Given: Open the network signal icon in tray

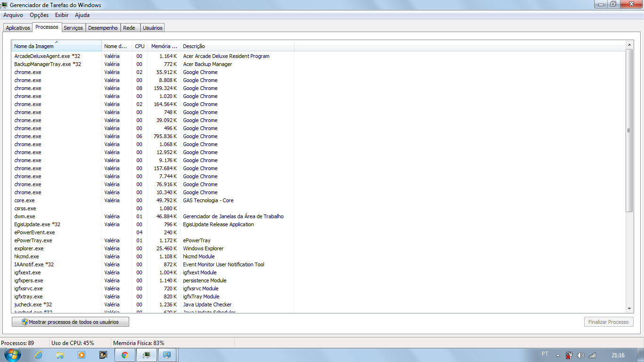Looking at the screenshot, I should click(592, 355).
